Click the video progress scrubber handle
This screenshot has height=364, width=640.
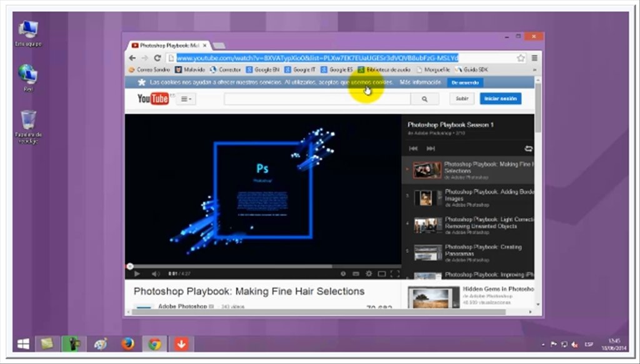coord(130,266)
